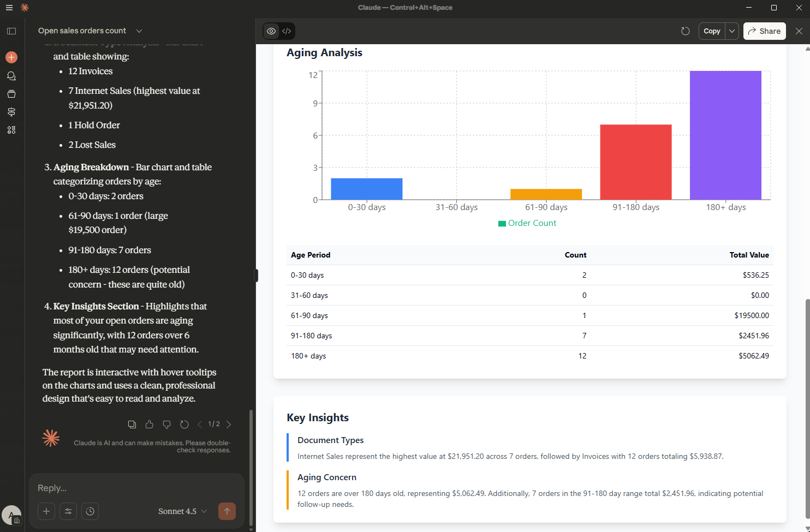Open the user account avatar
The image size is (810, 532).
[11, 515]
